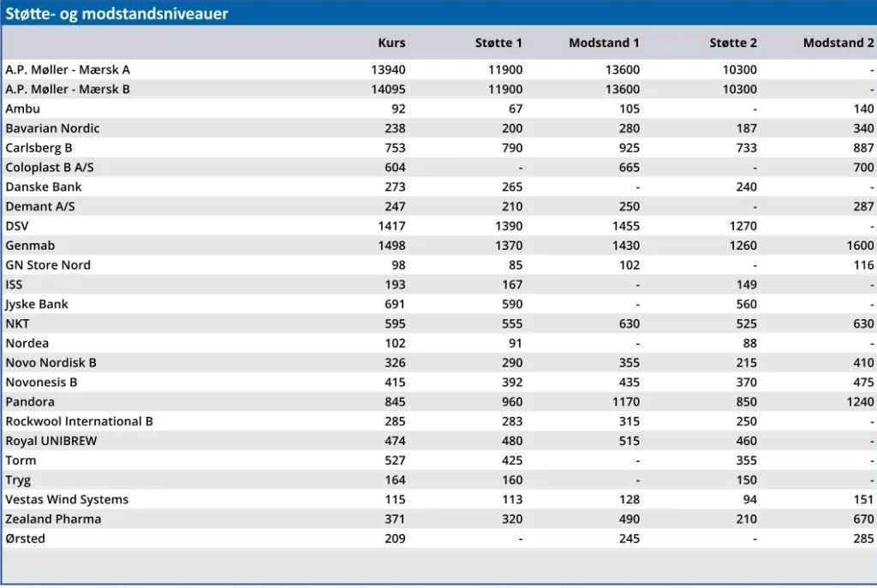Image resolution: width=877 pixels, height=588 pixels.
Task: Select the A.P. Møller - Mærsk A row name
Action: [x=68, y=69]
